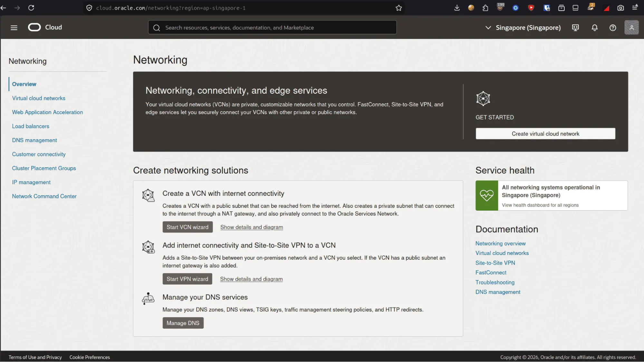Open browser downloads panel
The height and width of the screenshot is (362, 644).
pos(457,8)
